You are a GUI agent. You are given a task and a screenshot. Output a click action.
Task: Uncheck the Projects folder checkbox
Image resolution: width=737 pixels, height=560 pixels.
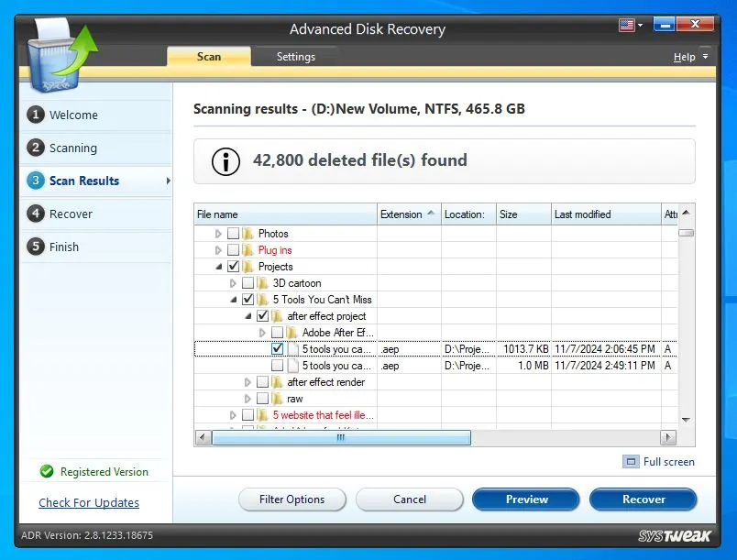pos(233,267)
